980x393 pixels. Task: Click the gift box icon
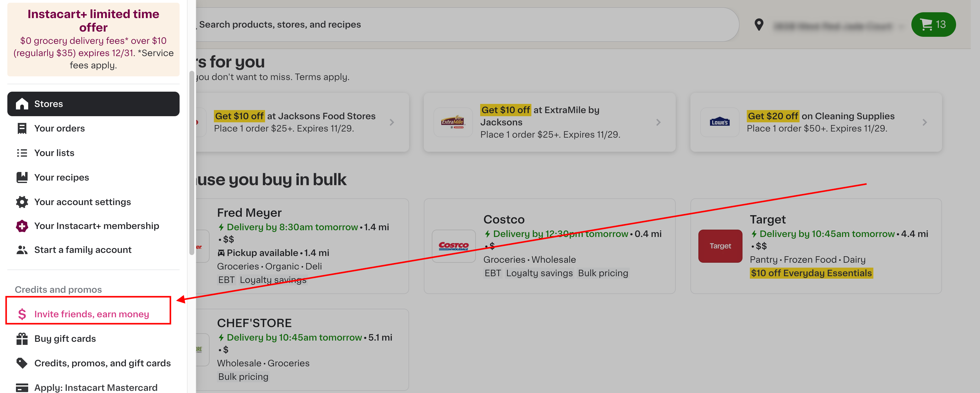[x=22, y=339]
